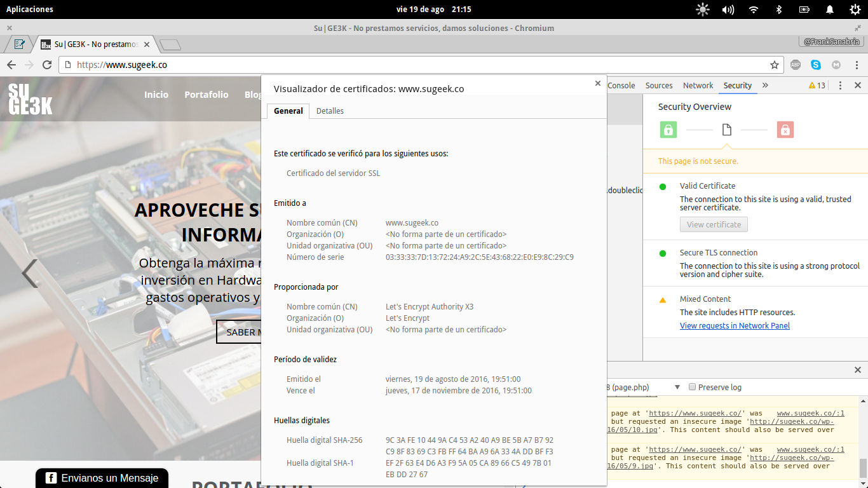The width and height of the screenshot is (868, 488).
Task: Click the common name value www.sugeek.co
Action: [412, 223]
